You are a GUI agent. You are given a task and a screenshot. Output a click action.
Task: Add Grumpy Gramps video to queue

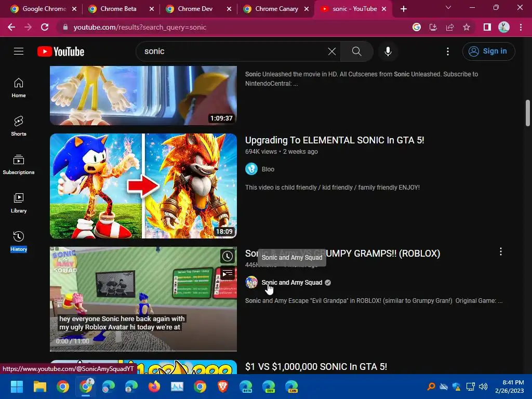click(x=228, y=273)
